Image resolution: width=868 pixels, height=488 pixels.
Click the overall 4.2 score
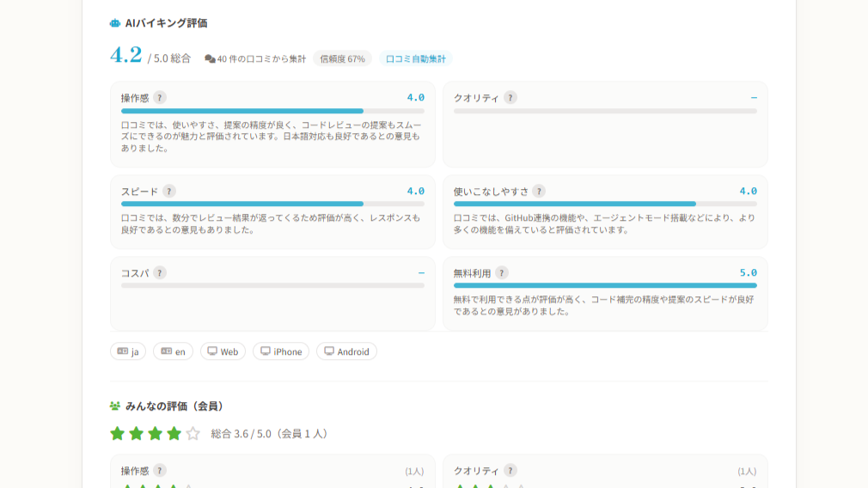point(126,55)
